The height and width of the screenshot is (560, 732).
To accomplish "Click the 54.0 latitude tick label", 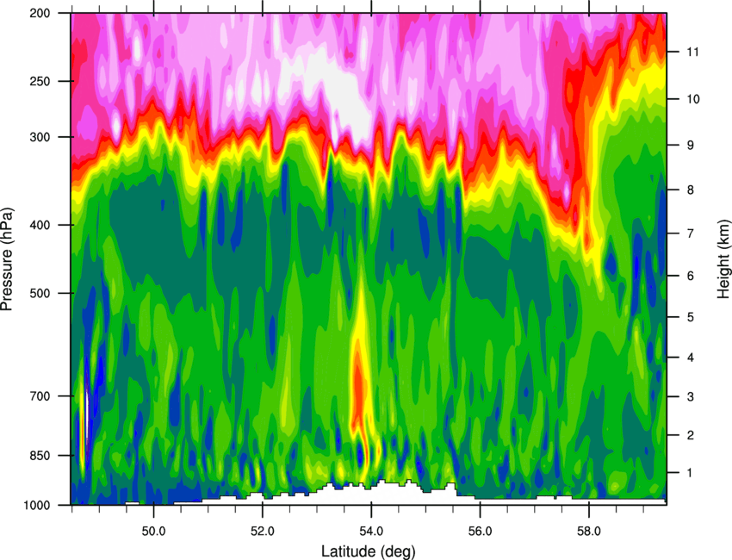I will click(372, 532).
